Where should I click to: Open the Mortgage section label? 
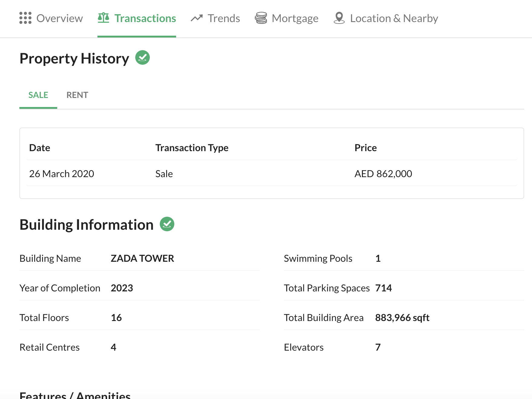pyautogui.click(x=295, y=18)
